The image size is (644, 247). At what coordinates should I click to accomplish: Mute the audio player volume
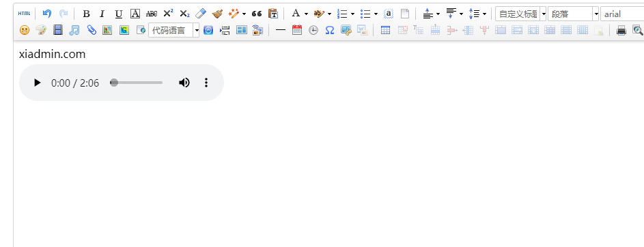[184, 83]
